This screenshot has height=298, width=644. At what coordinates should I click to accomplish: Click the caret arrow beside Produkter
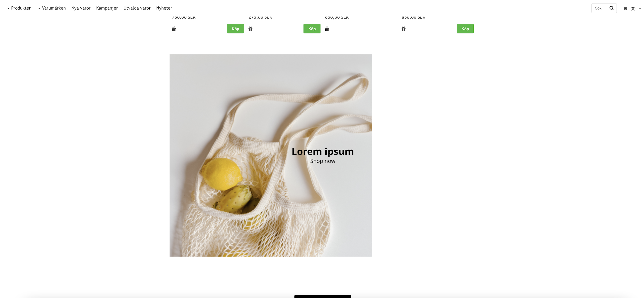(8, 8)
